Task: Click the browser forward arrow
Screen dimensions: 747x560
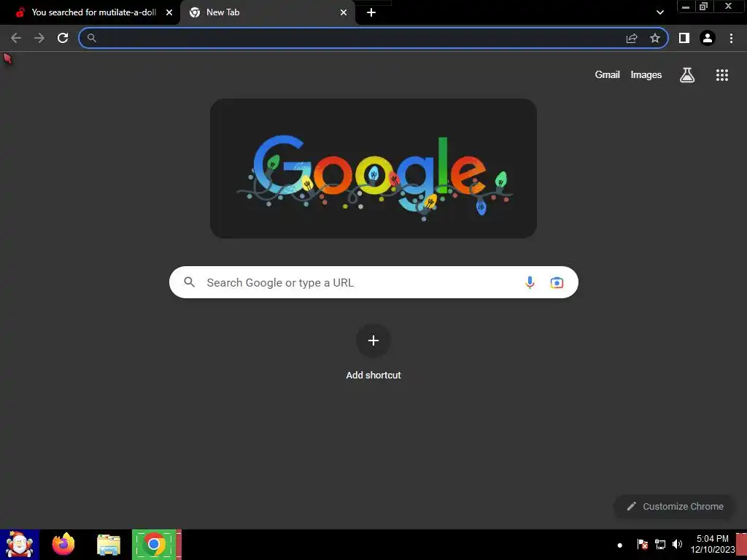Action: [39, 38]
